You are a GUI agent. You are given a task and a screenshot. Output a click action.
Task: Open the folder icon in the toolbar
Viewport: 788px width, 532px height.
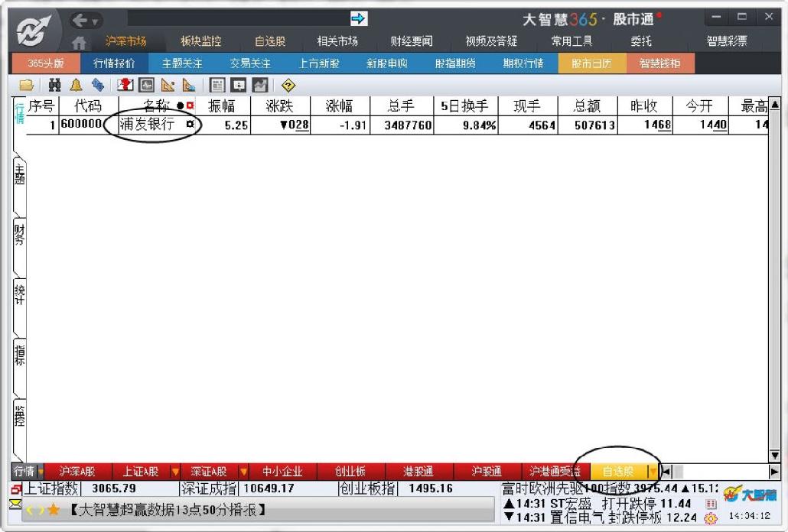pyautogui.click(x=26, y=86)
